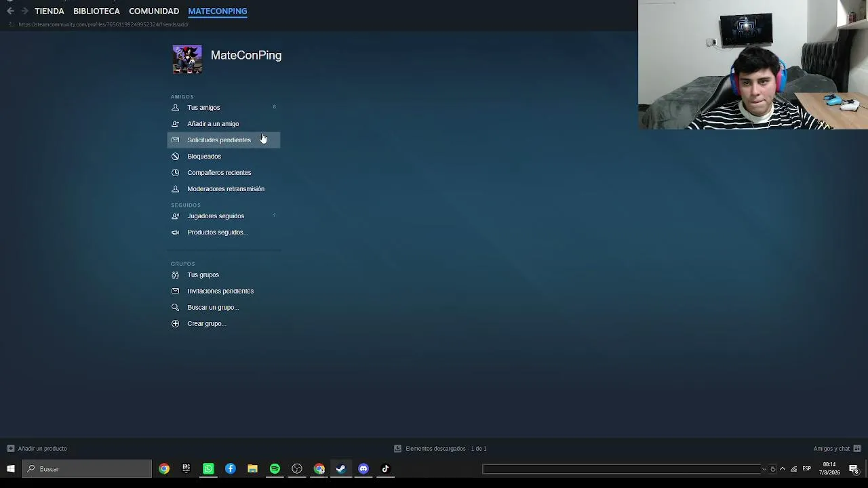868x488 pixels.
Task: Open Epic Games Launcher from the taskbar
Action: 186,469
